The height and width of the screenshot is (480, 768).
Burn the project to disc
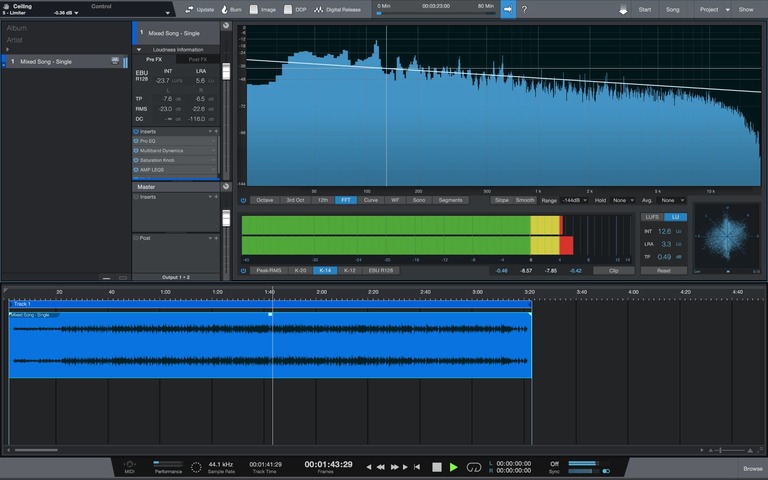(x=231, y=9)
